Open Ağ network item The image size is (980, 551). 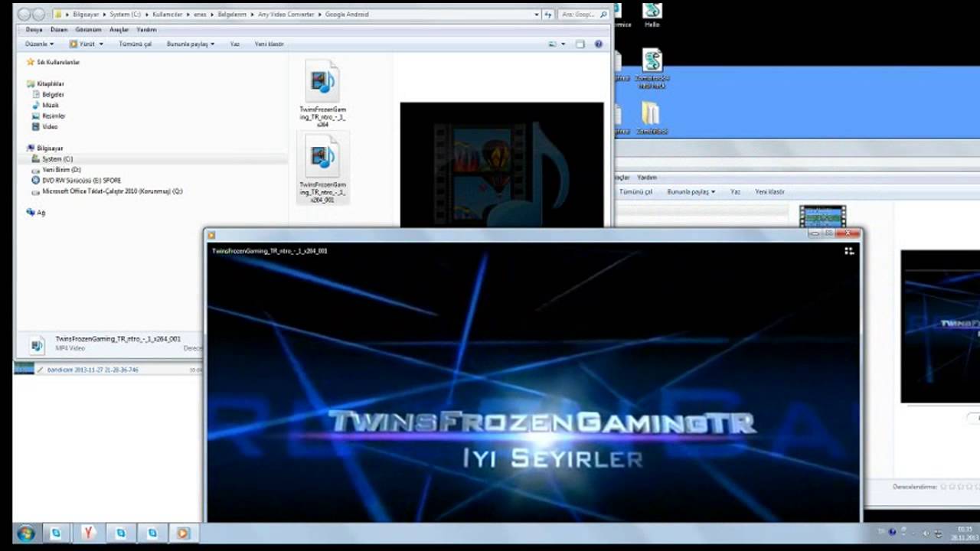36,212
